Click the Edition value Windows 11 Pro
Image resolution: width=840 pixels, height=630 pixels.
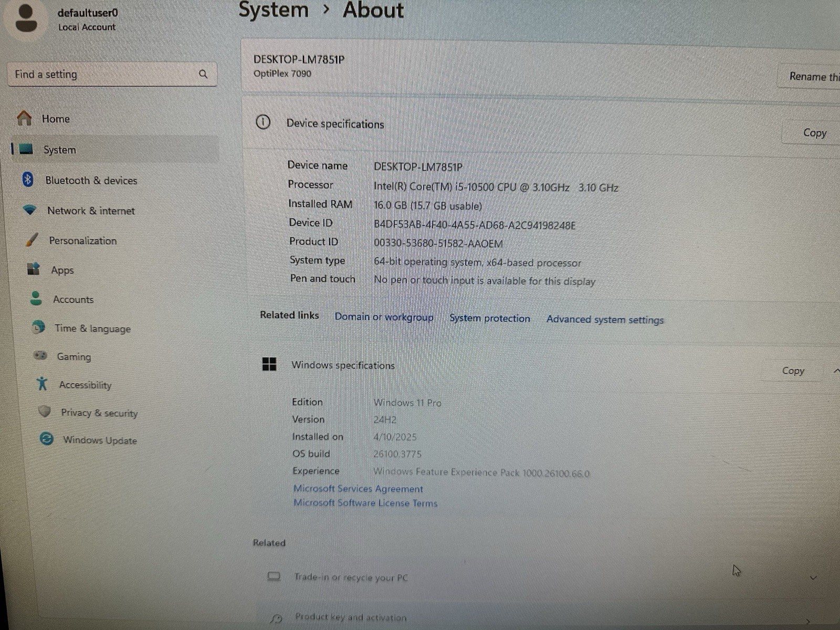coord(407,403)
